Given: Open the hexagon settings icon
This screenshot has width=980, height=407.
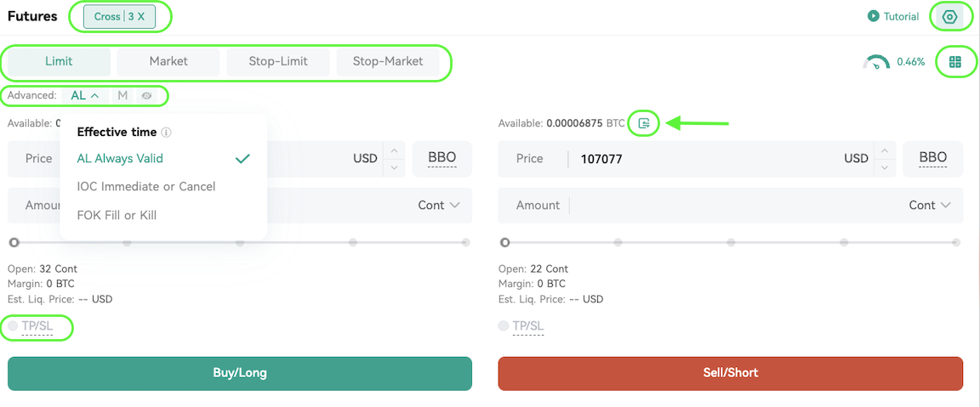Looking at the screenshot, I should (x=949, y=17).
